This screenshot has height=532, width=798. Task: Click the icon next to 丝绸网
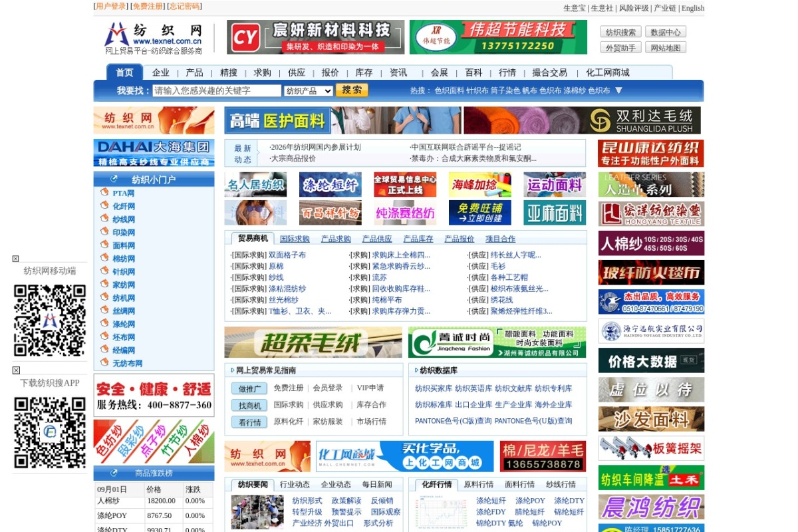point(104,310)
